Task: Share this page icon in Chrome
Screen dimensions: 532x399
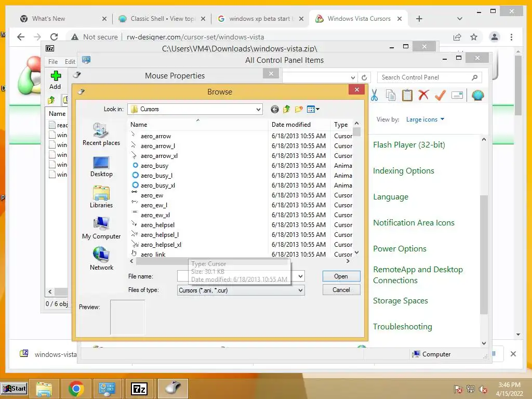Action: point(457,37)
